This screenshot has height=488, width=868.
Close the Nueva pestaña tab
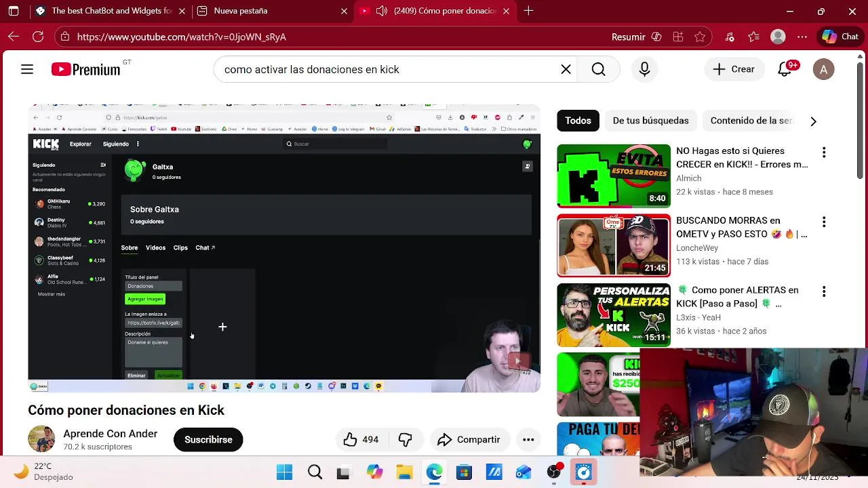[x=344, y=11]
